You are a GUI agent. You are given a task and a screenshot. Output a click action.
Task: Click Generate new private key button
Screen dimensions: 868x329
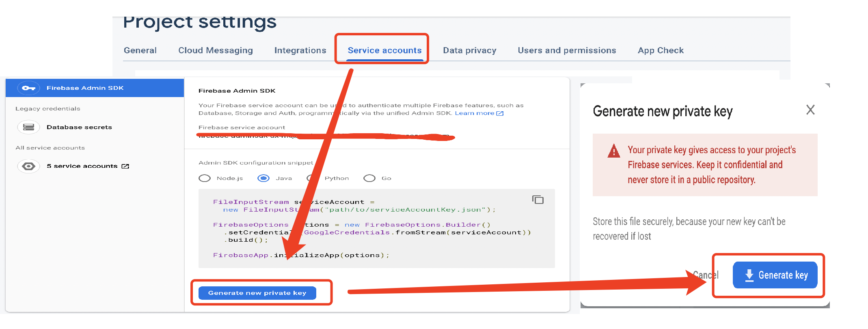257,293
